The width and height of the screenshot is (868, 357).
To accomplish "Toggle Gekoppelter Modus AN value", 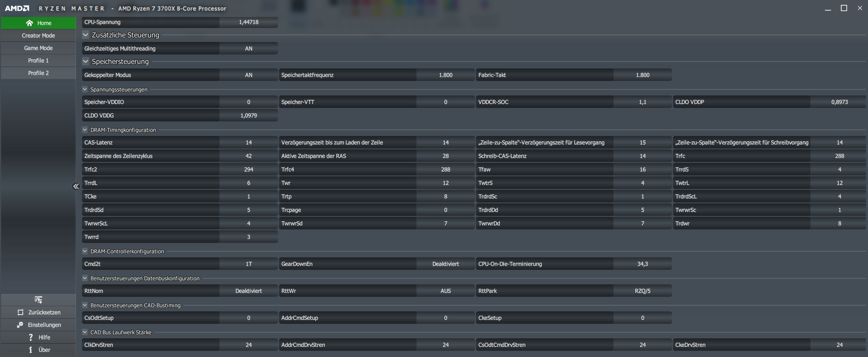I will click(x=248, y=75).
